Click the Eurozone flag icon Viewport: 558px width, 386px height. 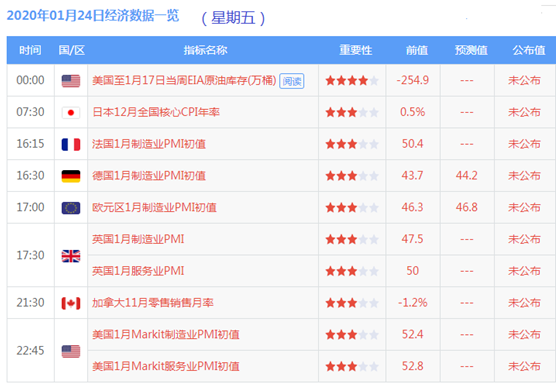[x=71, y=208]
